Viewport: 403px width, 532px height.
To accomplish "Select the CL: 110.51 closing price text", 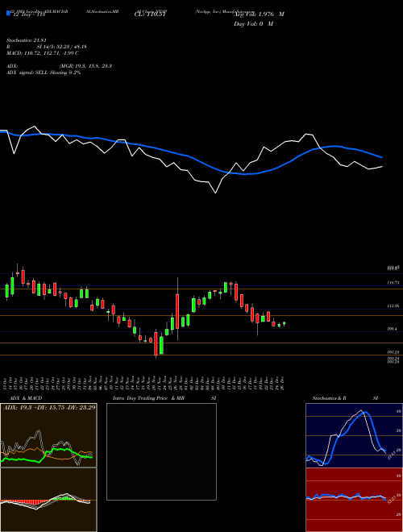I will 150,15.
